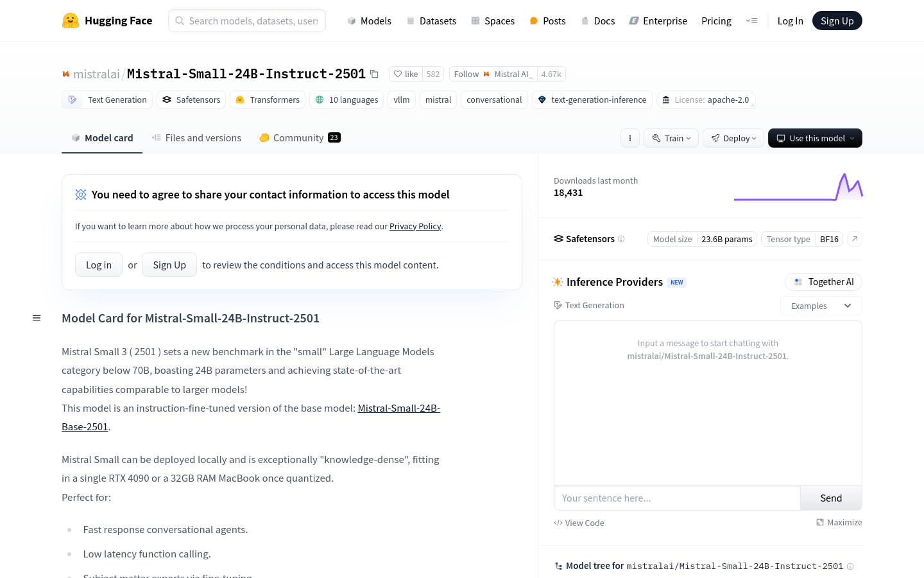This screenshot has height=578, width=924.
Task: Select the Safetensors tag
Action: pos(191,100)
